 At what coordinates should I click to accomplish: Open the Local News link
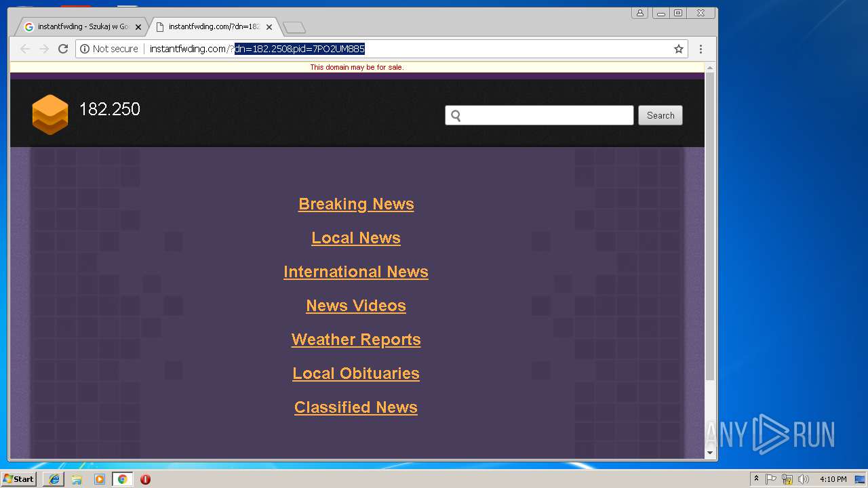click(x=356, y=238)
